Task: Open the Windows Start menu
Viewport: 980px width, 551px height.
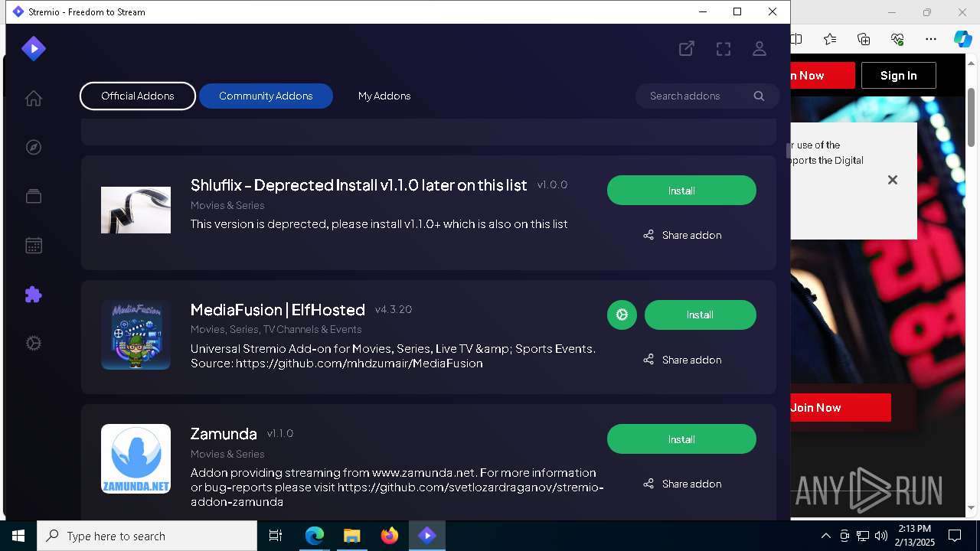Action: (x=18, y=536)
